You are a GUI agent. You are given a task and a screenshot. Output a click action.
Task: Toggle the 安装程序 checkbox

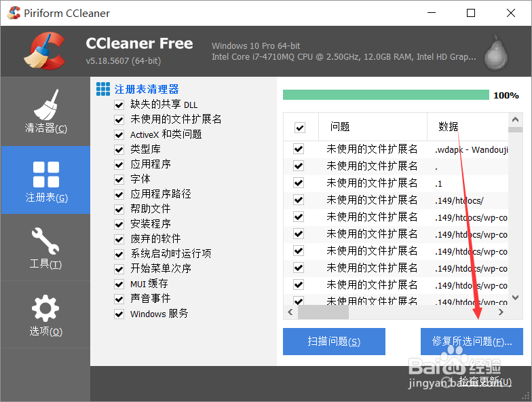(119, 224)
